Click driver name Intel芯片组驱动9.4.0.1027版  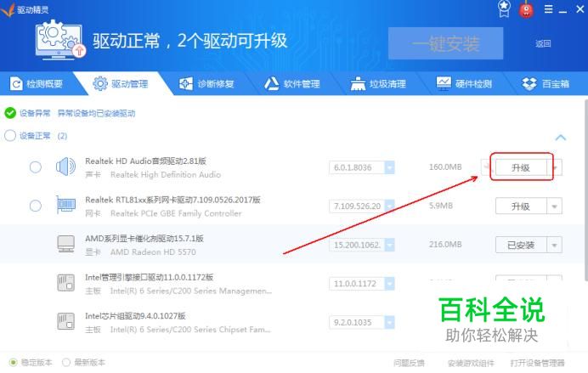click(135, 316)
